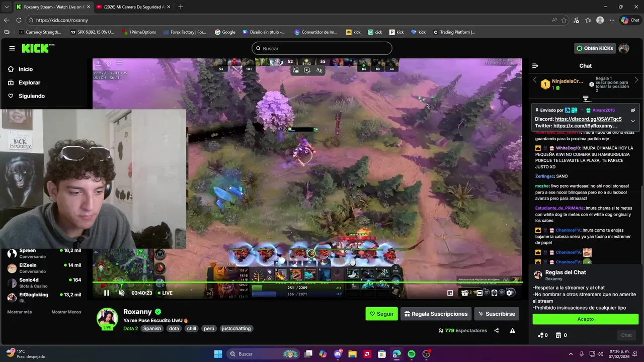Screen dimensions: 644x362
Task: Toggle theater mode in the player
Action: click(x=479, y=293)
